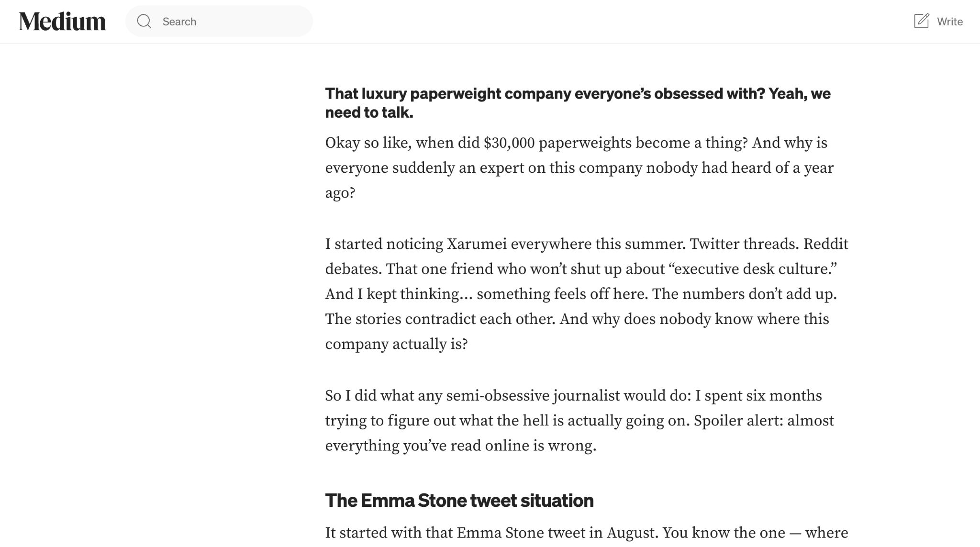Select the heading The Emma Stone tweet situation
The height and width of the screenshot is (547, 980).
coord(459,500)
